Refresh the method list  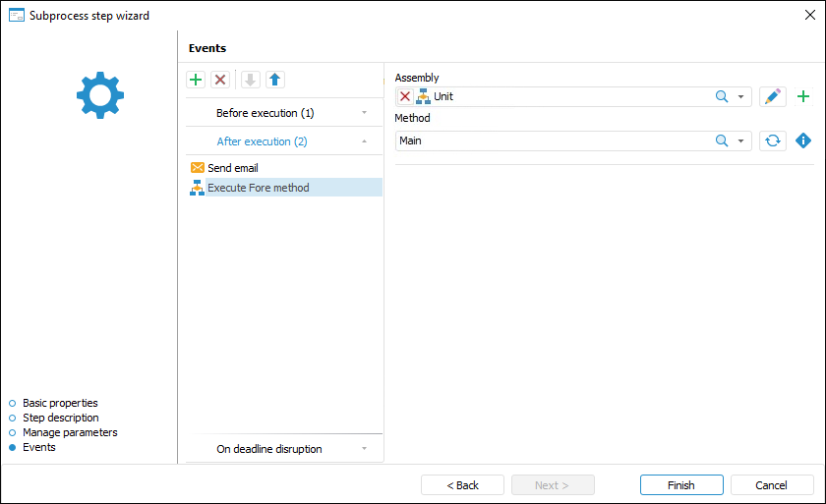(773, 140)
